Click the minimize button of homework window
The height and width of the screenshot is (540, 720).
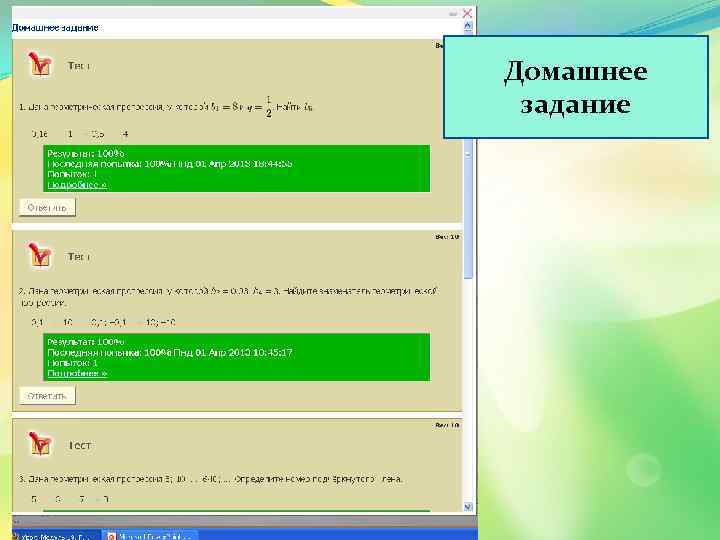(453, 14)
